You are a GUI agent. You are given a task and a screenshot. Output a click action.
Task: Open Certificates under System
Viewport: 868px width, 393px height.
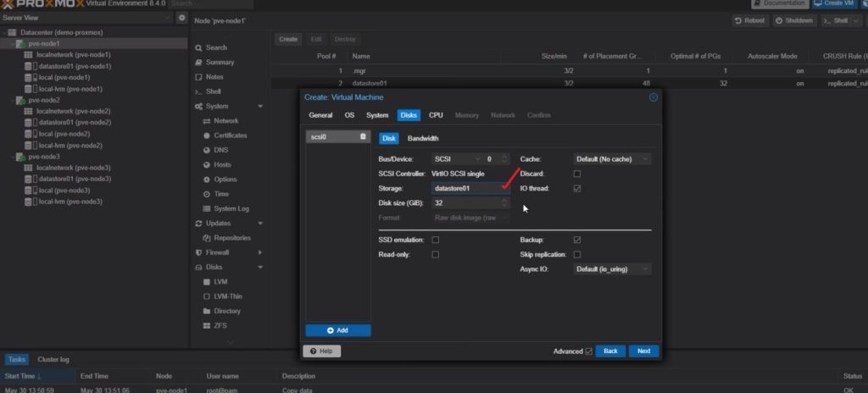click(x=231, y=135)
